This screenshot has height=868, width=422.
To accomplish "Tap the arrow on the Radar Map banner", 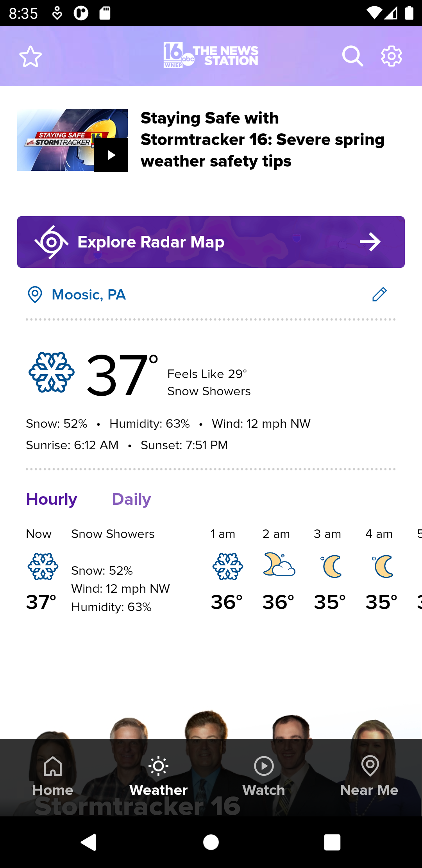I will point(370,242).
